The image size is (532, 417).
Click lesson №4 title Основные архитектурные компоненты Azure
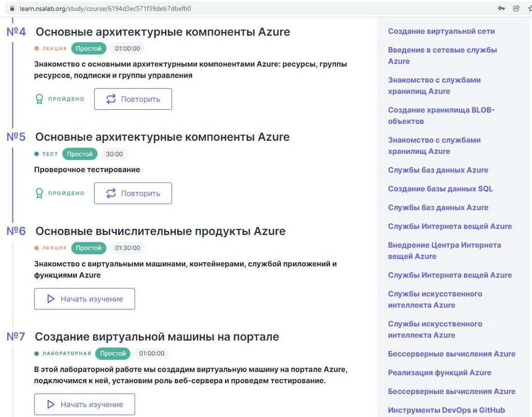(163, 32)
